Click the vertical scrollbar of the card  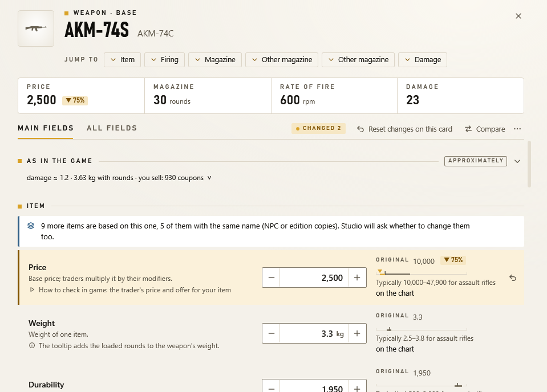coord(529,164)
